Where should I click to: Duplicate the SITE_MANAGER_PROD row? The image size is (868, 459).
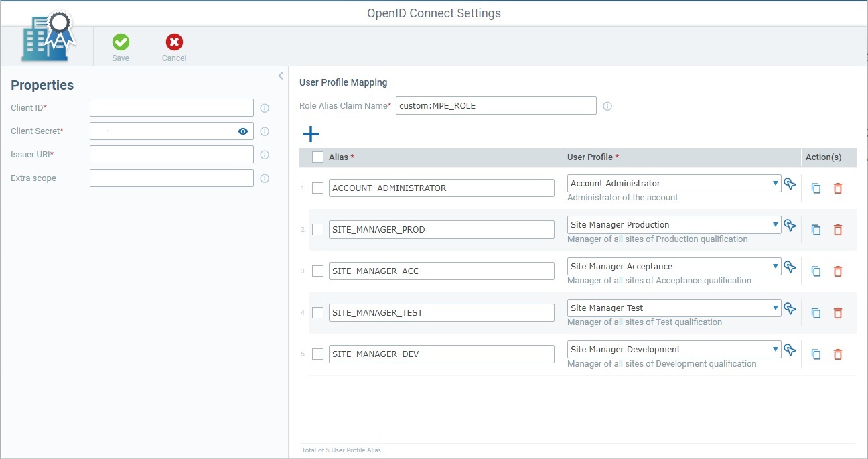816,230
